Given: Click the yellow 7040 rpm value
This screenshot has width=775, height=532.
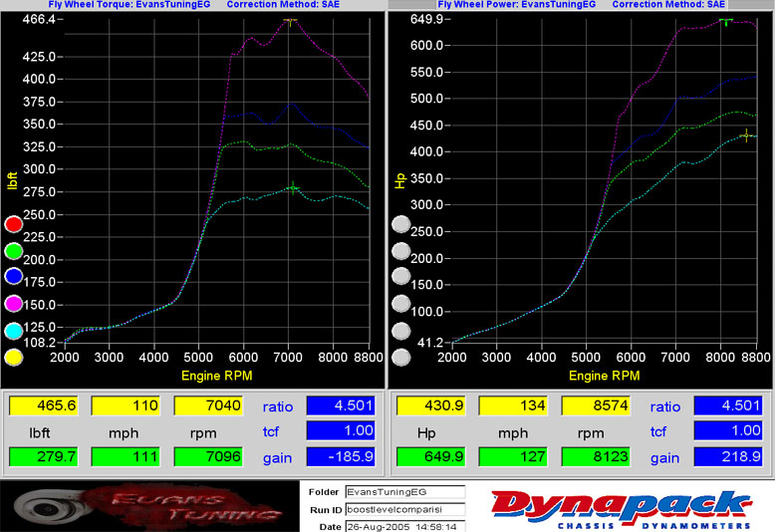Looking at the screenshot, I should 208,405.
